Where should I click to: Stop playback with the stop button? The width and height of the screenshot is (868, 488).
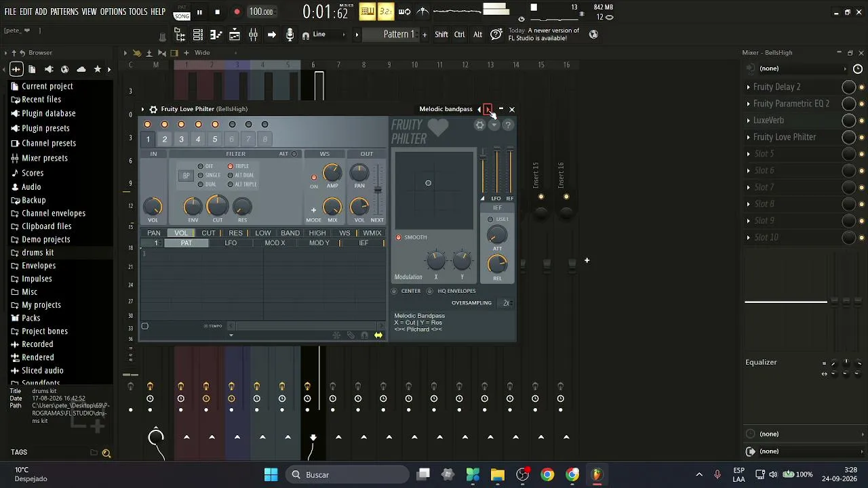(217, 12)
